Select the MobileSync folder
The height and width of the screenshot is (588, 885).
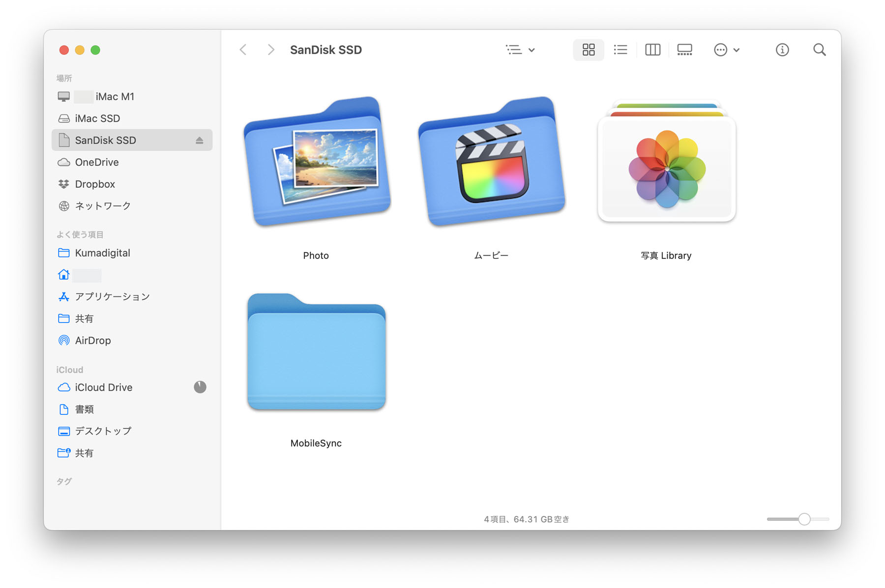coord(316,353)
